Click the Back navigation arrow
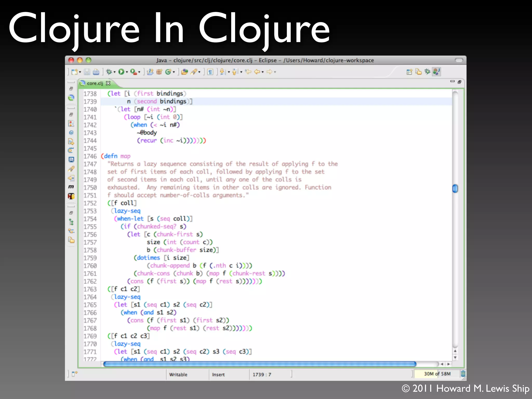This screenshot has width=532, height=399. [257, 72]
